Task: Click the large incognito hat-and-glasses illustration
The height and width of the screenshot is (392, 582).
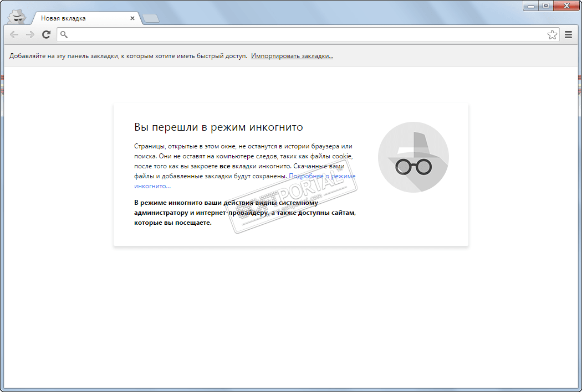Action: (413, 157)
